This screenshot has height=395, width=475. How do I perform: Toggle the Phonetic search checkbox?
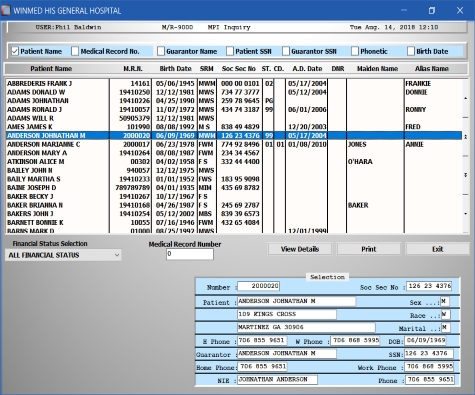(x=355, y=51)
